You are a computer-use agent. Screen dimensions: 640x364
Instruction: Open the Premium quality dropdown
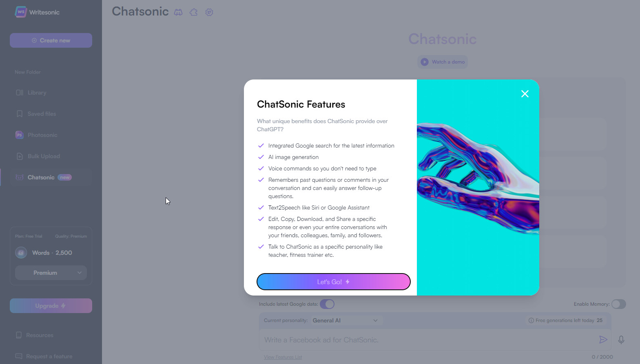click(x=51, y=273)
